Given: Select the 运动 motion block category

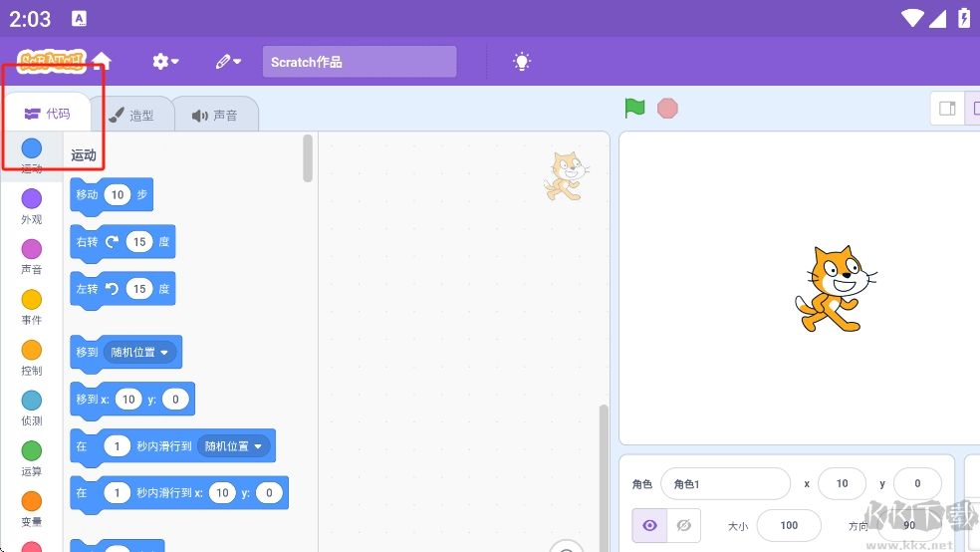Looking at the screenshot, I should coord(31,155).
